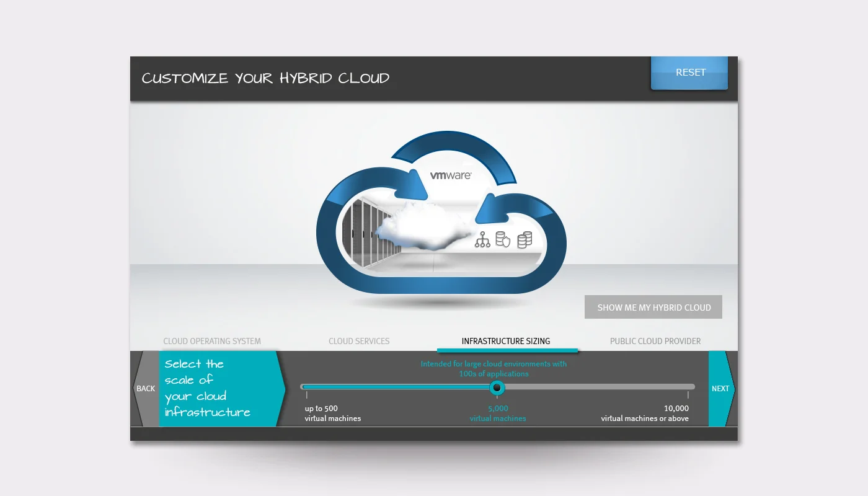
Task: Click the database with shield icon
Action: click(503, 240)
